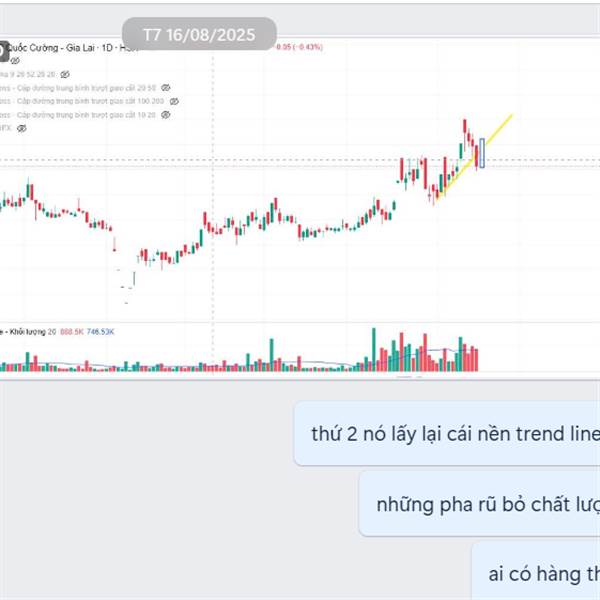Click the Khối lượng 20 volume label
The width and height of the screenshot is (600, 600).
point(28,332)
